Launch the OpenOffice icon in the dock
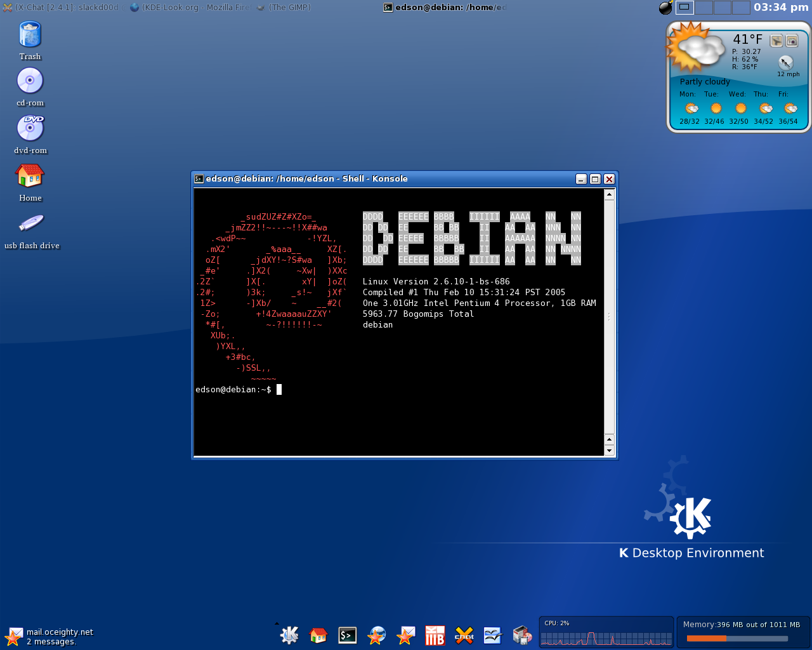The width and height of the screenshot is (812, 650). coord(493,635)
